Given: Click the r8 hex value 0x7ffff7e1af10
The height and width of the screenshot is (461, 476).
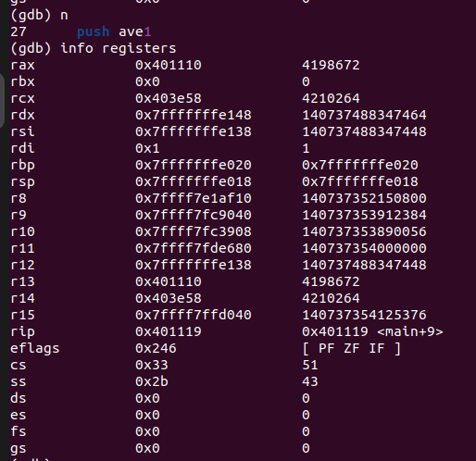Looking at the screenshot, I should tap(194, 198).
